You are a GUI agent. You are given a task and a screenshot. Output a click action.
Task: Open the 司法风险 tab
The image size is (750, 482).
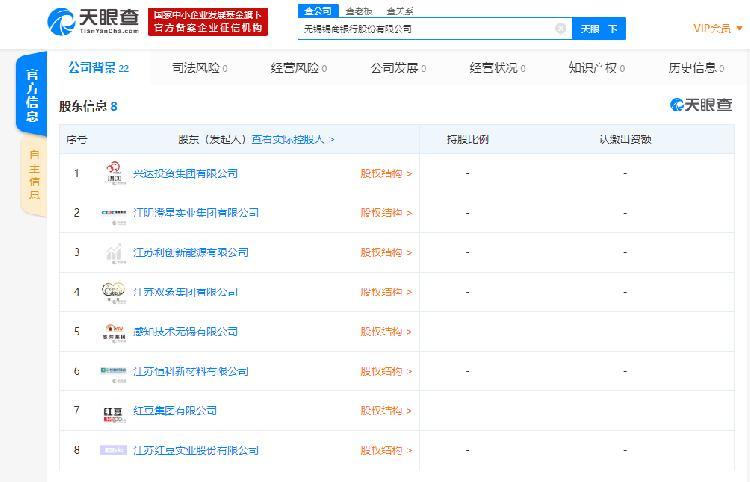(x=199, y=68)
